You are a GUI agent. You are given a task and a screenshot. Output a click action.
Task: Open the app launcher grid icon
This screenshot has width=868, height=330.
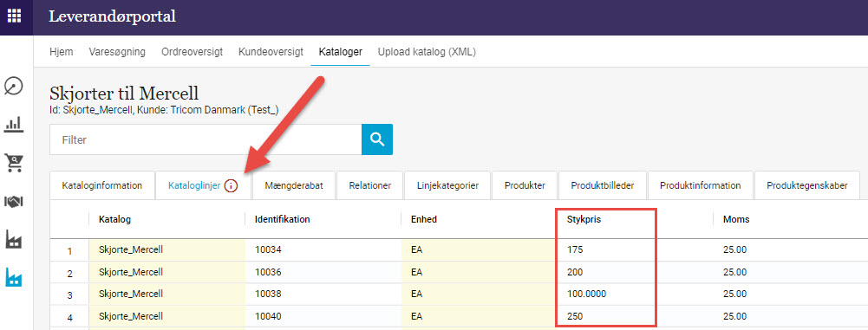tap(15, 16)
